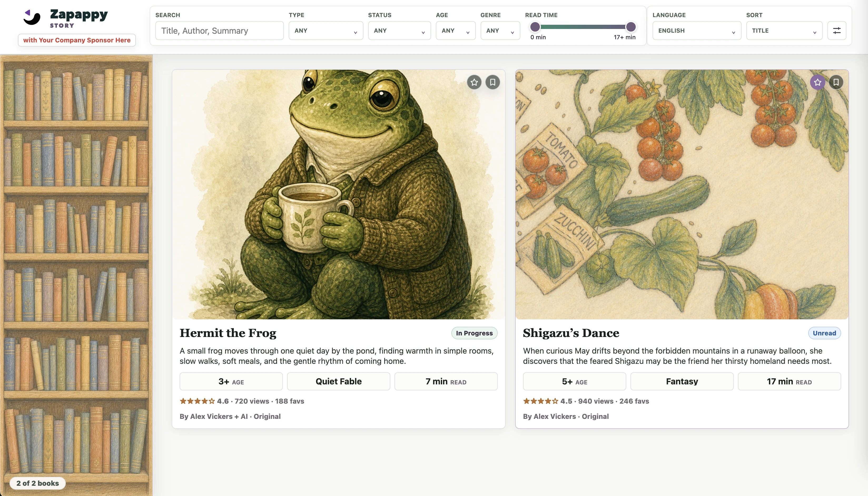Image resolution: width=868 pixels, height=496 pixels.
Task: Bookmark Shigazu's Dance story
Action: tap(836, 82)
